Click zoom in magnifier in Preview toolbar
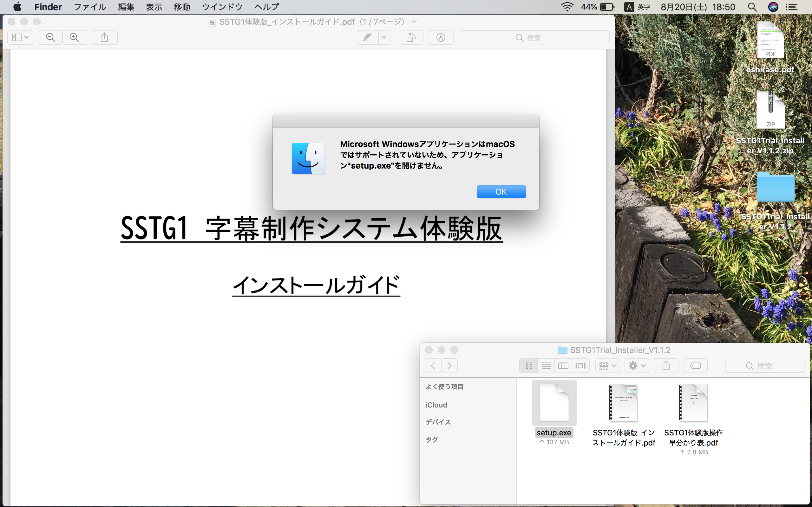This screenshot has width=812, height=507. click(x=75, y=37)
